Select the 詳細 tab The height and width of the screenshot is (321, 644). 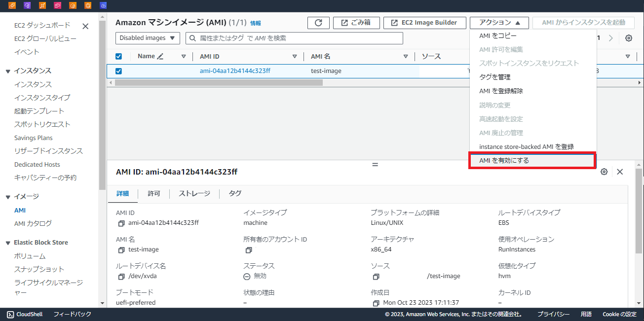point(122,194)
